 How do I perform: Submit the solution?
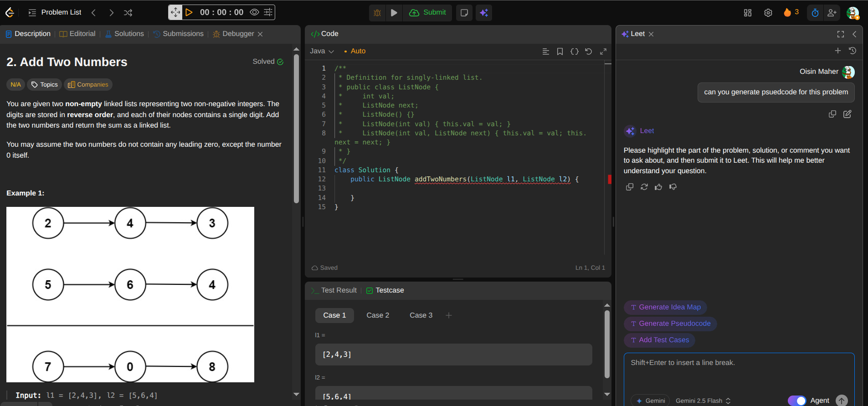[428, 13]
